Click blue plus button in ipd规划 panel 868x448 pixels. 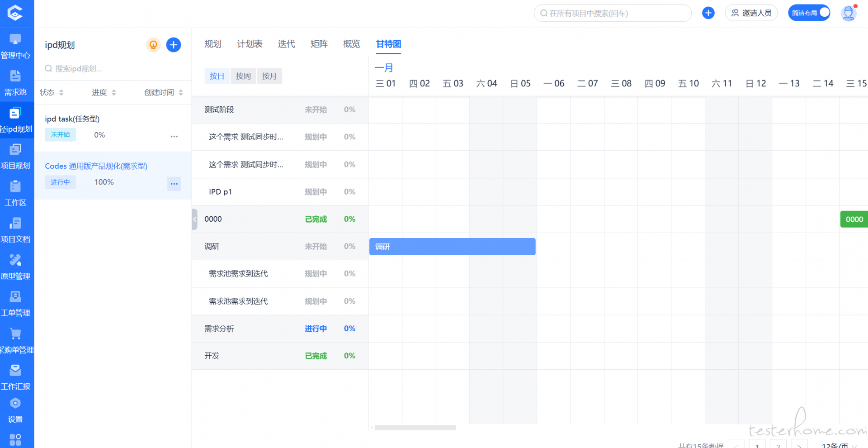tap(174, 45)
